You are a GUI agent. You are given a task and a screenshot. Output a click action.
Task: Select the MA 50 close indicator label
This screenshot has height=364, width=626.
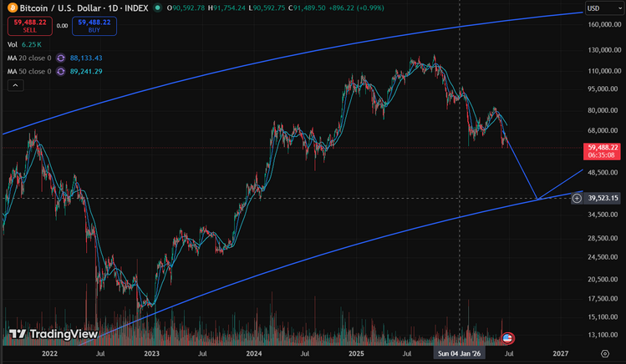29,72
